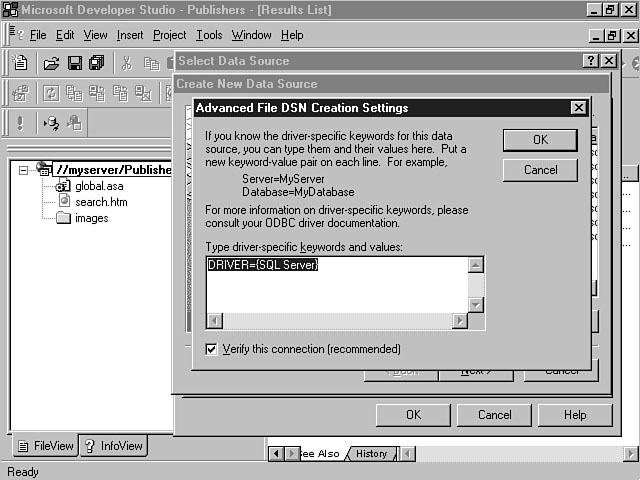The image size is (640, 480).
Task: Switch to the History tab
Action: pyautogui.click(x=371, y=454)
